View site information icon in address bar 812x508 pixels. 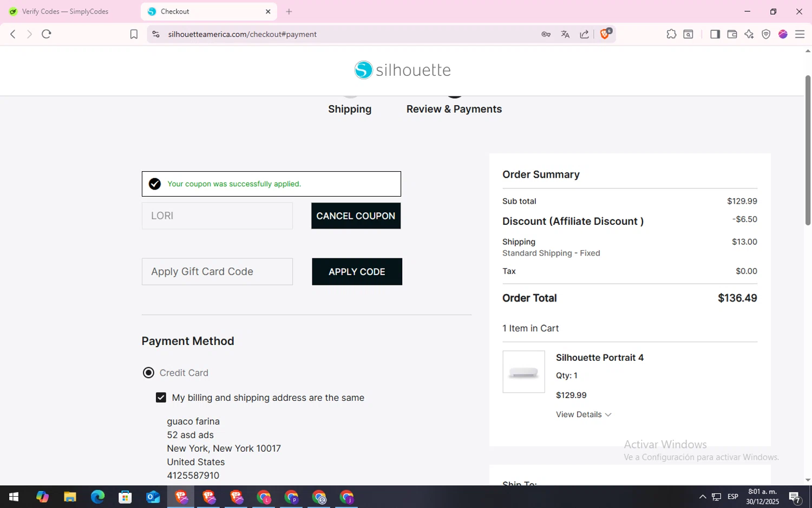click(156, 34)
